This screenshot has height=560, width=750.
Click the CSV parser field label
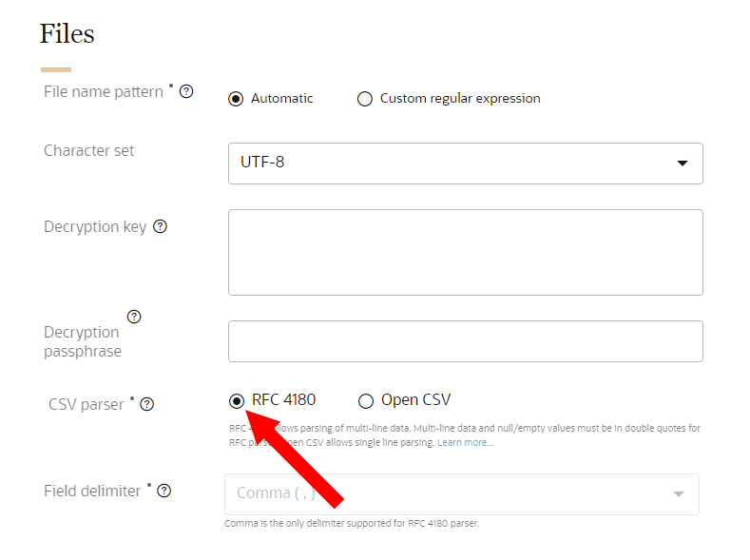(87, 404)
